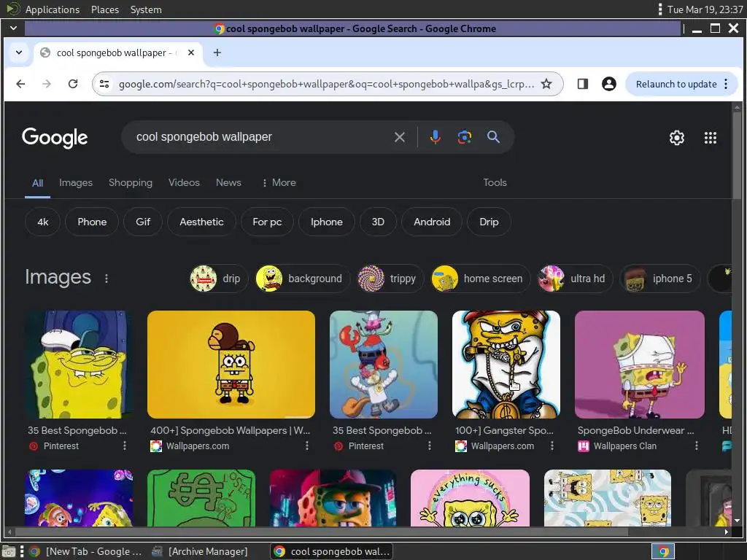Start voice search with the microphone

pyautogui.click(x=435, y=137)
